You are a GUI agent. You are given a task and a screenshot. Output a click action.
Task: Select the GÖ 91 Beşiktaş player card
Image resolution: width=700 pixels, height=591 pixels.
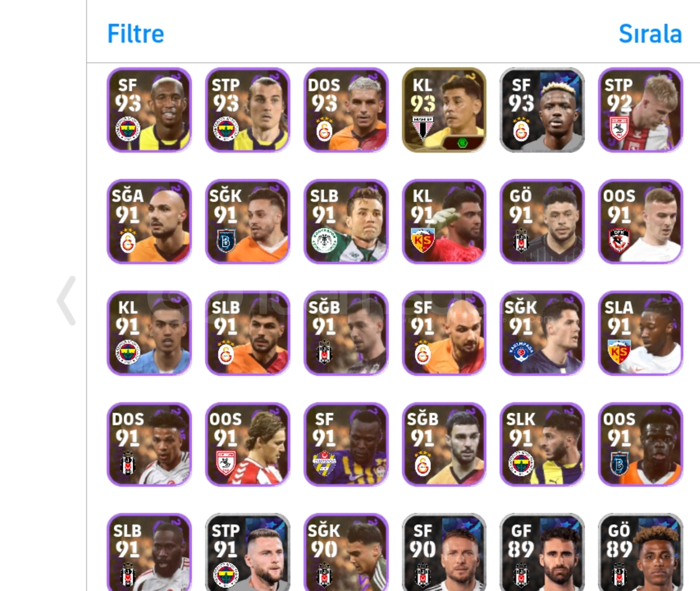click(x=542, y=222)
